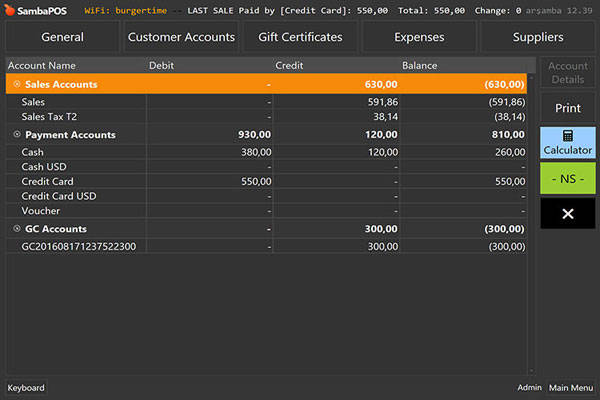Select the Gift Certificates tab
The height and width of the screenshot is (400, 600).
pos(300,37)
